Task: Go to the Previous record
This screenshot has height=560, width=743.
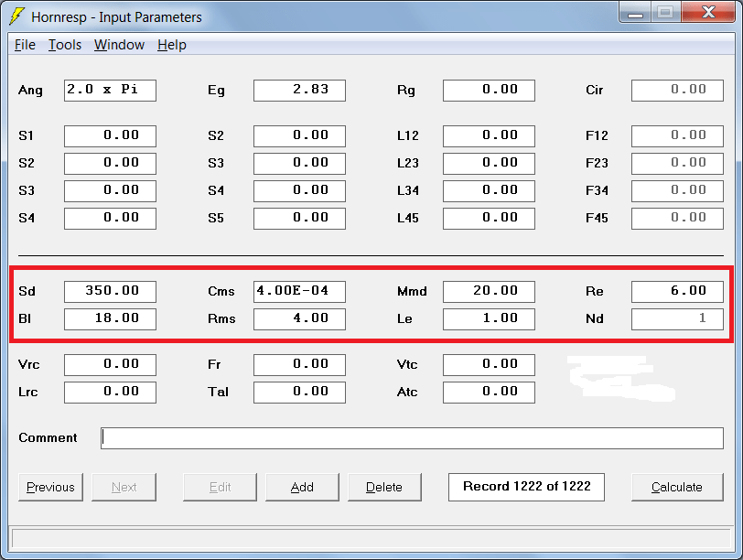Action: [50, 487]
